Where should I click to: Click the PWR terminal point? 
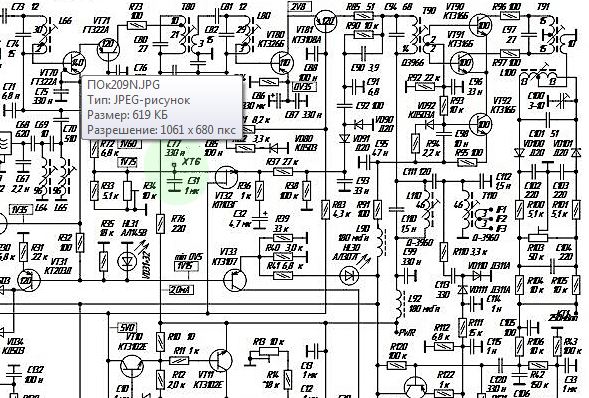coord(396,333)
